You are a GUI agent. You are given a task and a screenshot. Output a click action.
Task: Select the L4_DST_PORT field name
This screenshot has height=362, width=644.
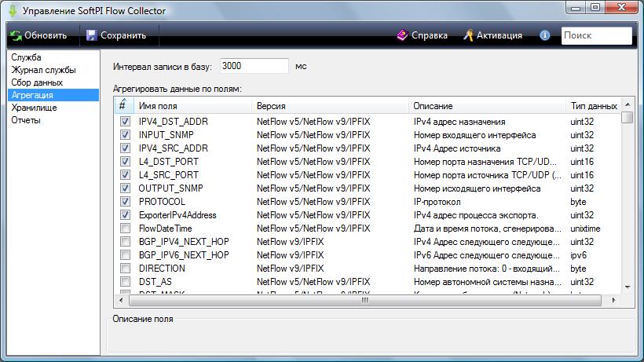point(169,162)
